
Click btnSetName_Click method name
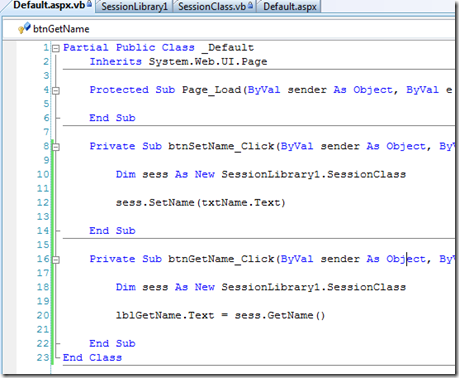(221, 146)
